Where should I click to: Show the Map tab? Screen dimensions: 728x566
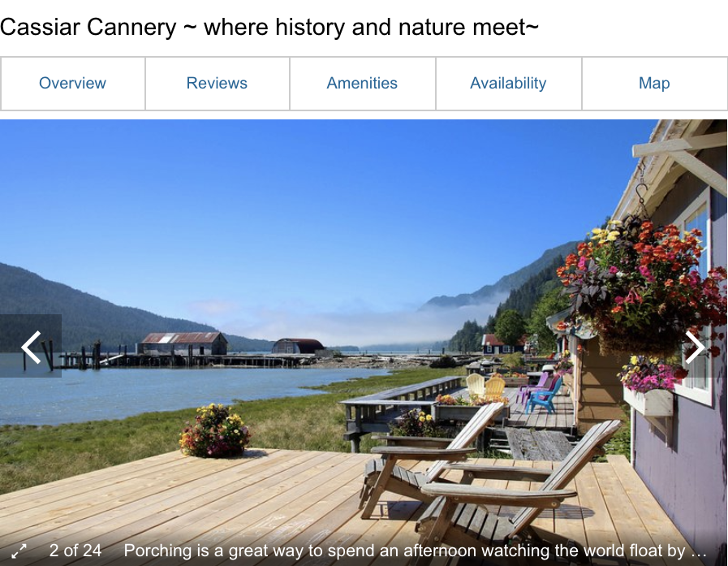coord(654,84)
